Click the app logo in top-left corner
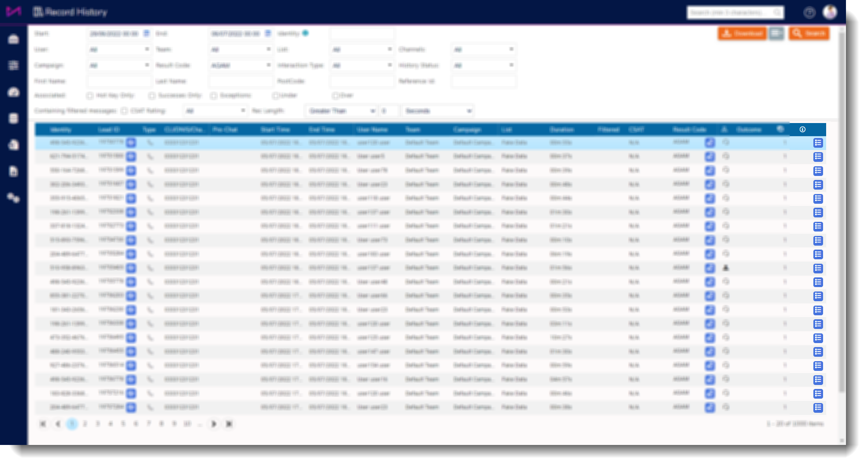 point(14,11)
